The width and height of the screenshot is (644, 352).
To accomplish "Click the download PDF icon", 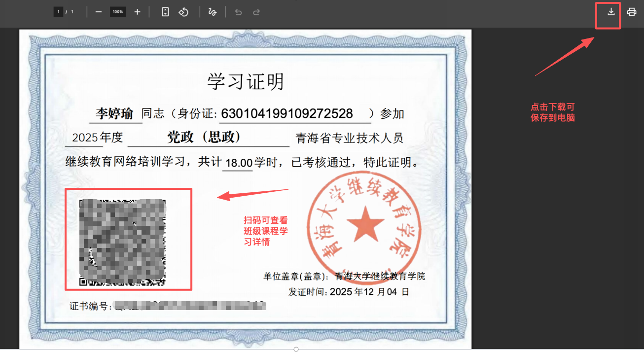I will [611, 12].
